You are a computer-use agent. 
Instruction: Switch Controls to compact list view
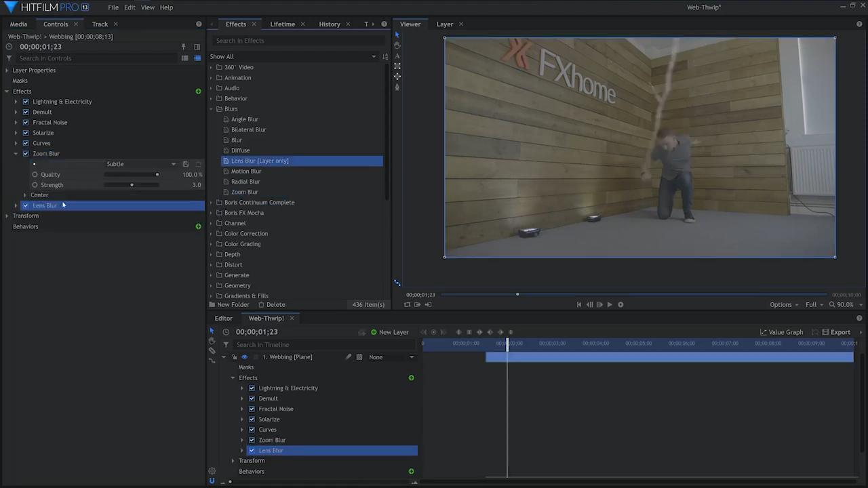(184, 58)
